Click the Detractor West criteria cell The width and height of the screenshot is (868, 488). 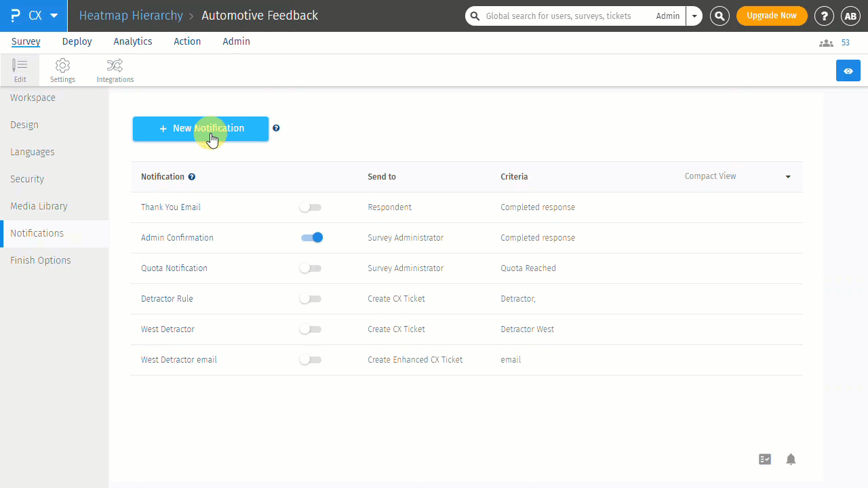[x=527, y=329]
